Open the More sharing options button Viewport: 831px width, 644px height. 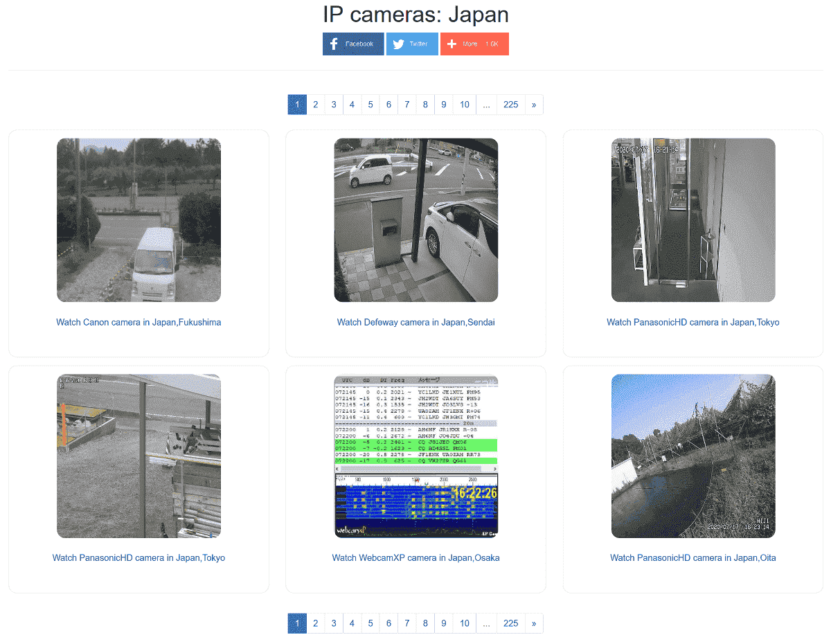click(x=474, y=44)
